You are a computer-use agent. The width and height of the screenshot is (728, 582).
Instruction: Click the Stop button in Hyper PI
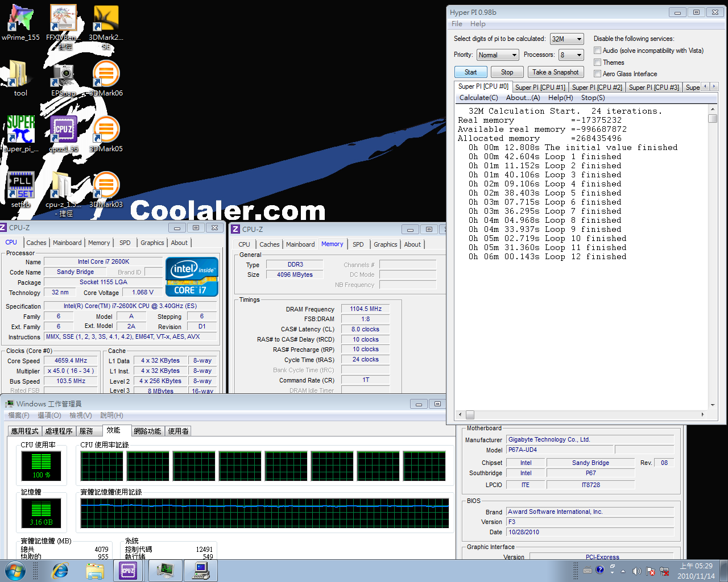(x=507, y=72)
